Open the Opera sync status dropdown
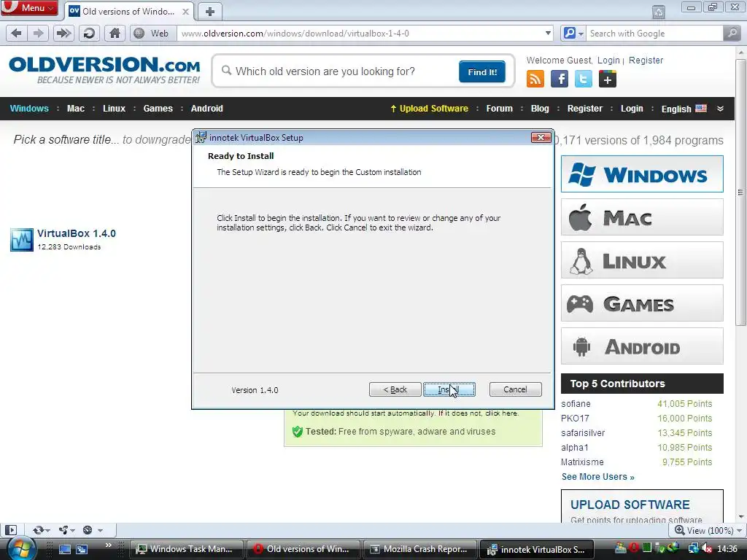 [42, 530]
